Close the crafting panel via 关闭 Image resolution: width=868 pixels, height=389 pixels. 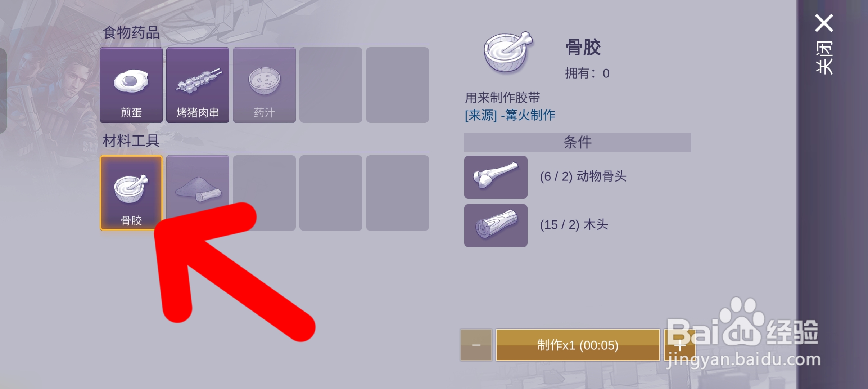[x=824, y=44]
